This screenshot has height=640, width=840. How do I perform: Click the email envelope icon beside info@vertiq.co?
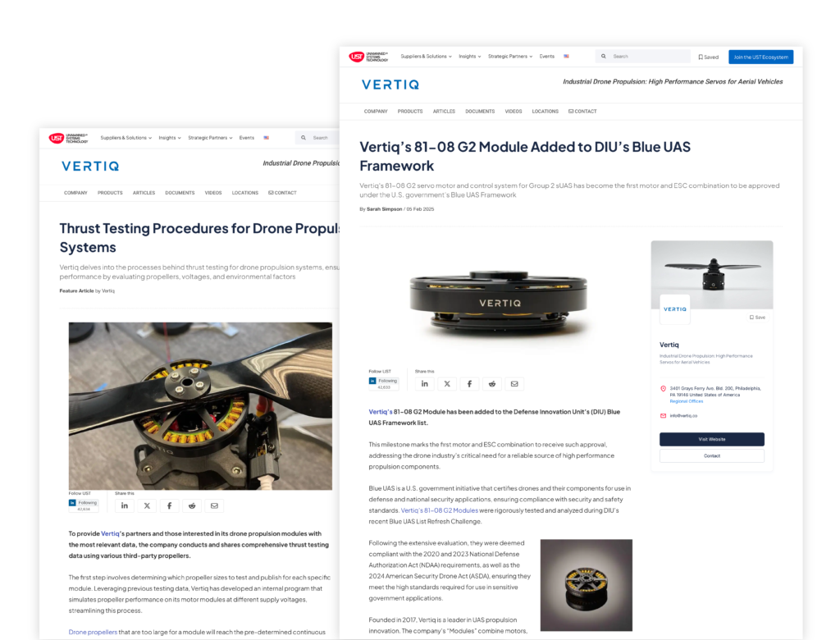tap(663, 416)
